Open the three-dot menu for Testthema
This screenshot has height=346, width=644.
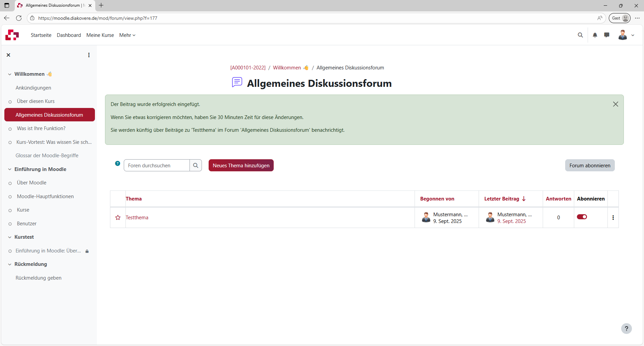pyautogui.click(x=613, y=217)
